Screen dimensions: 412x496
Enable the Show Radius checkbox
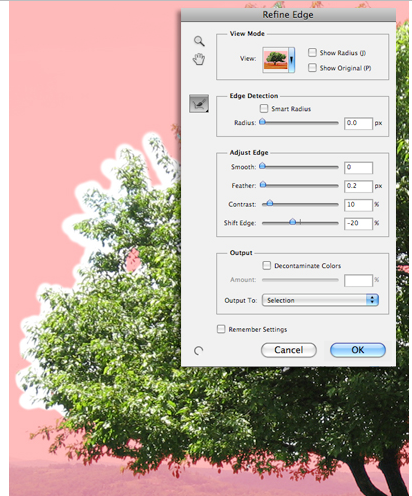click(x=312, y=53)
